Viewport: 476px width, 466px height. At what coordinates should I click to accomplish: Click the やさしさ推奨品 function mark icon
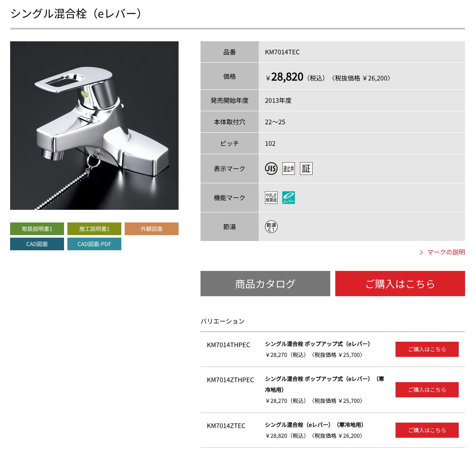coord(271,198)
